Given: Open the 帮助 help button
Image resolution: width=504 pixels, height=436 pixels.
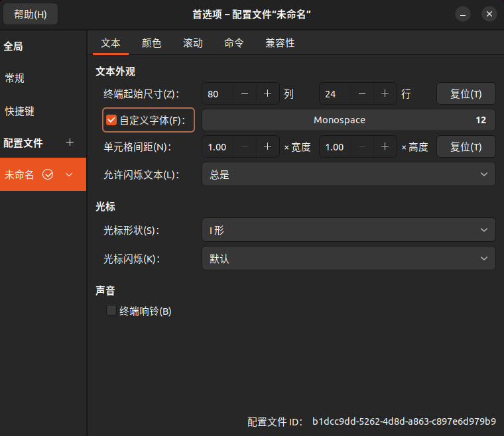Looking at the screenshot, I should click(x=31, y=14).
